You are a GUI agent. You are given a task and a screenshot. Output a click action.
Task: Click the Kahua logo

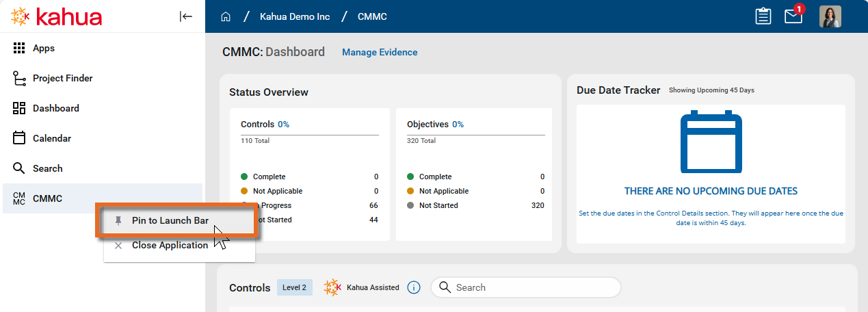click(57, 16)
